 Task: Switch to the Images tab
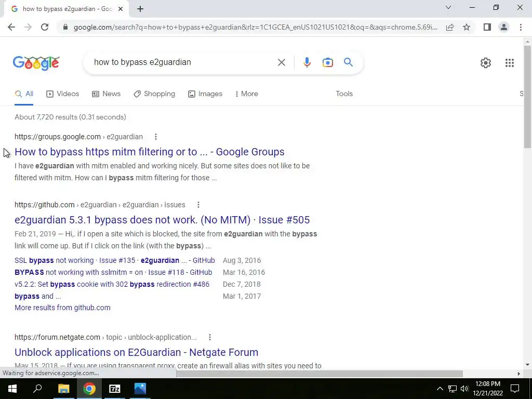click(x=205, y=94)
